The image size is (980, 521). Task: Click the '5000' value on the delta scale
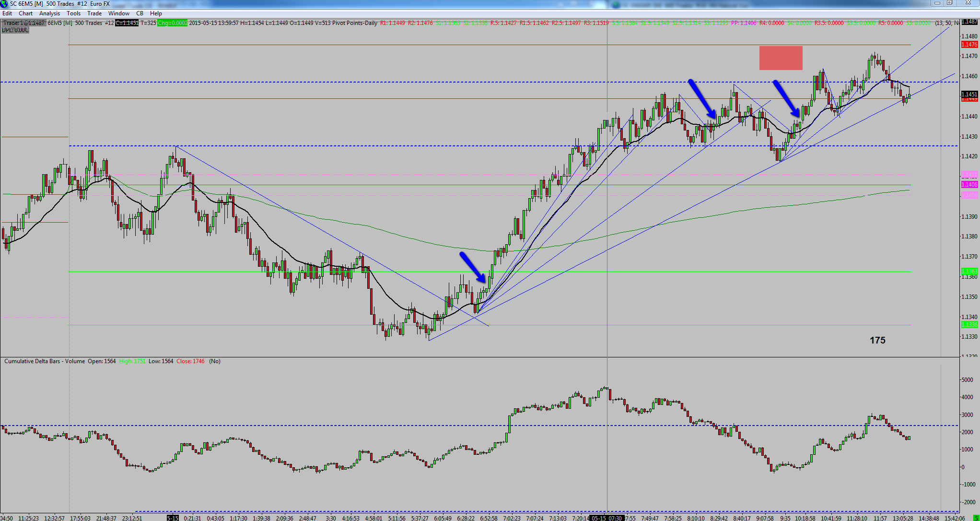pyautogui.click(x=967, y=380)
